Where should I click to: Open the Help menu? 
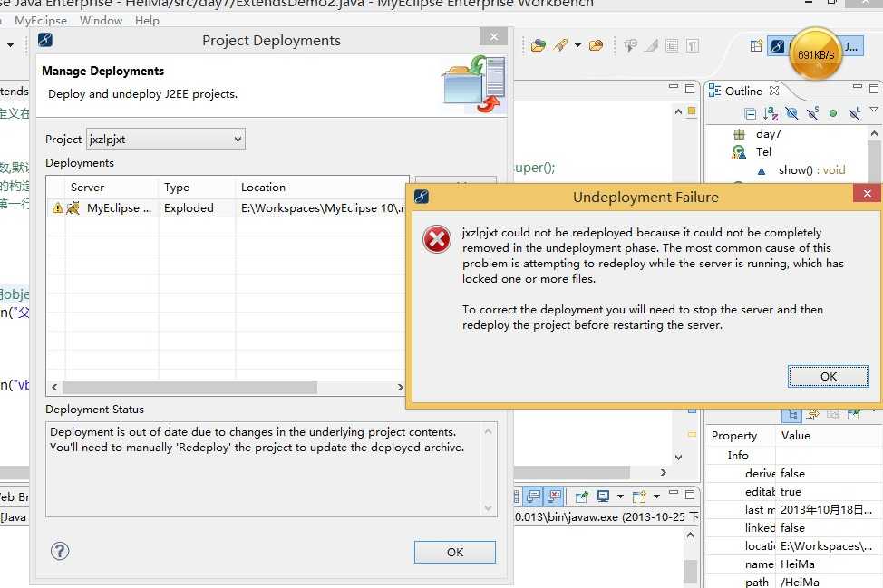point(147,20)
